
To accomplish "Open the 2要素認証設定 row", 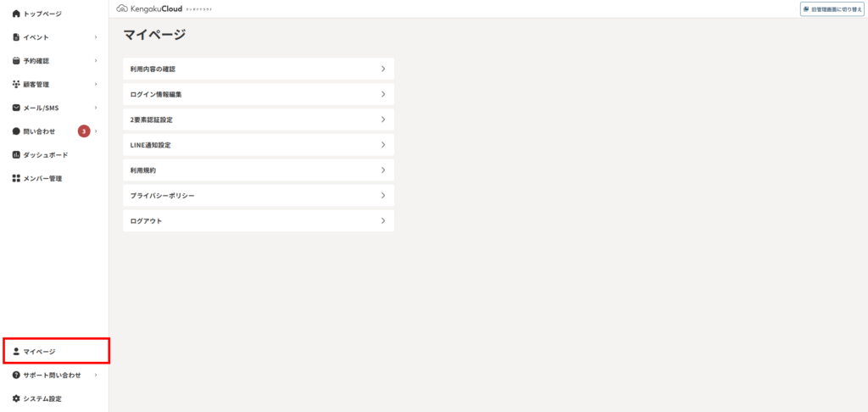I will 259,120.
